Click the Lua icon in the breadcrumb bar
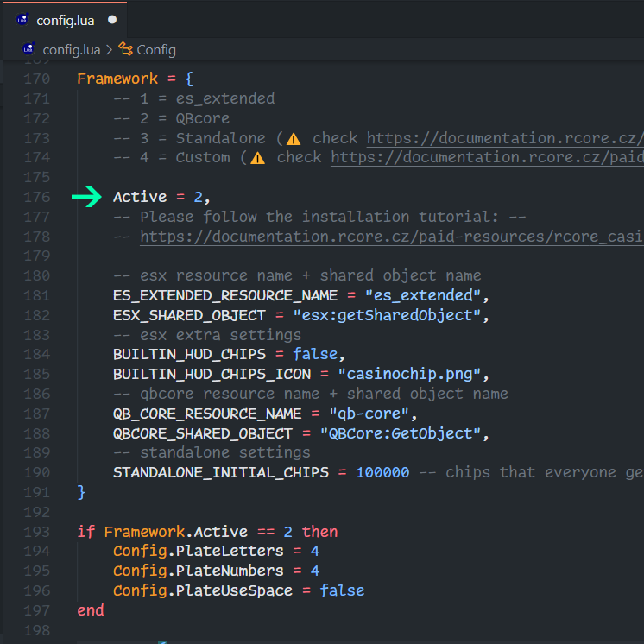Image resolution: width=644 pixels, height=644 pixels. pyautogui.click(x=28, y=49)
